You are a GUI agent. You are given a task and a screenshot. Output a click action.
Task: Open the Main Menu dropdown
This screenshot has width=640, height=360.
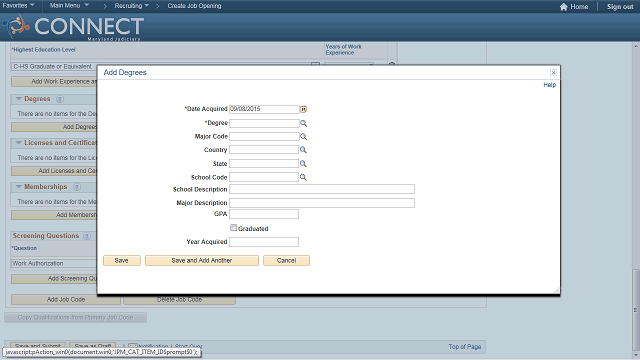click(69, 6)
